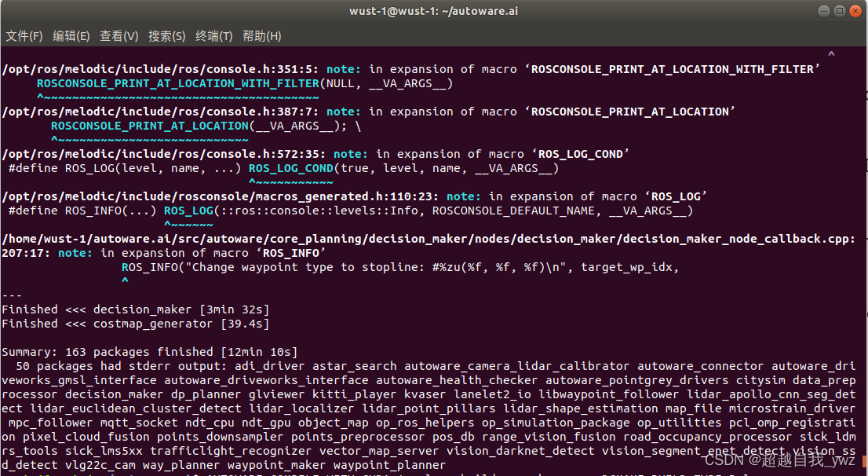Open the 编辑(E) menu
Viewport: 868px width, 476px height.
[71, 35]
